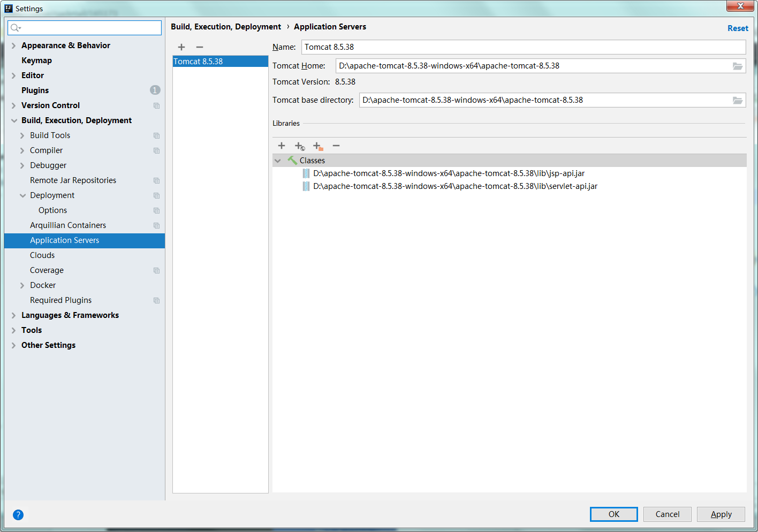Screen dimensions: 758x532
Task: Add a new application server with plus icon
Action: (x=181, y=47)
